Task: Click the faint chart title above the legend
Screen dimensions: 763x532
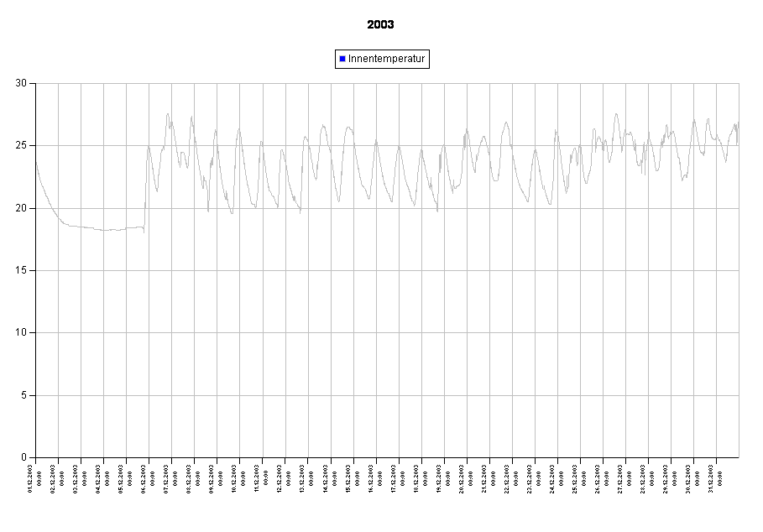Action: [382, 25]
